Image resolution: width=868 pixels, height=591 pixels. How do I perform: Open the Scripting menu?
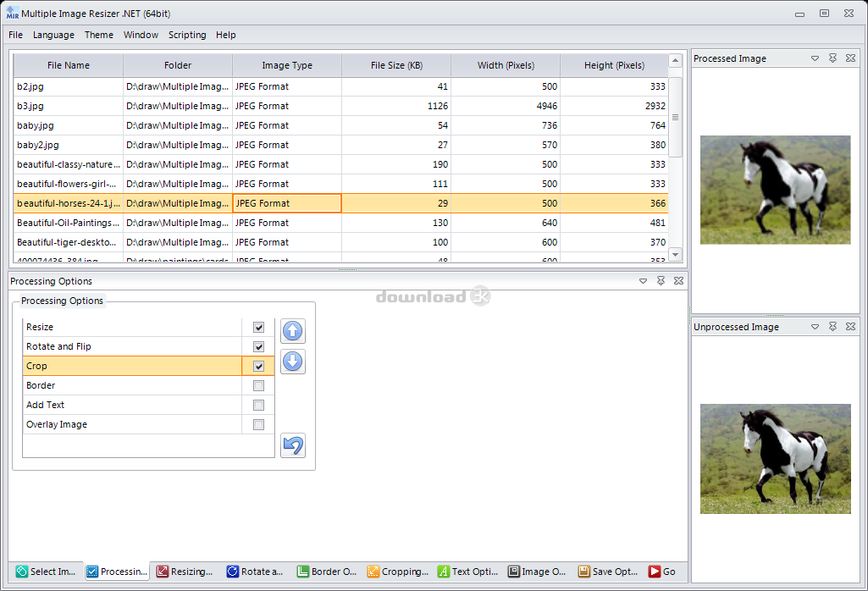pyautogui.click(x=187, y=35)
